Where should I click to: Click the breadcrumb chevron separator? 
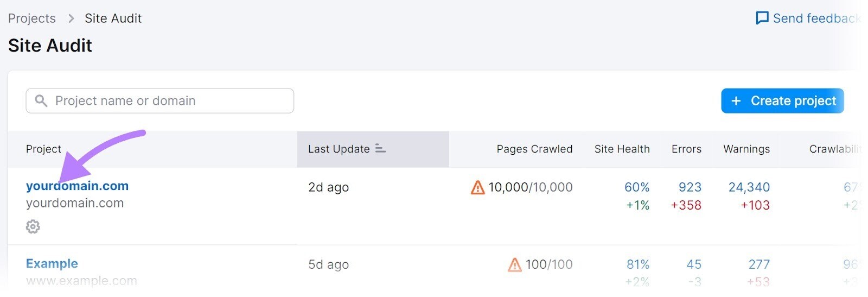(x=71, y=18)
